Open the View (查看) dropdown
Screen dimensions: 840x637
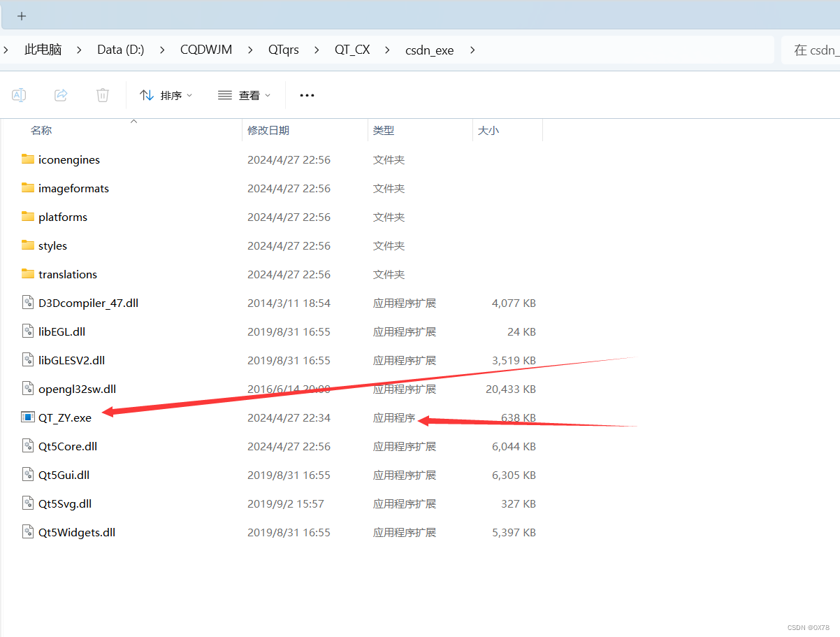[245, 95]
